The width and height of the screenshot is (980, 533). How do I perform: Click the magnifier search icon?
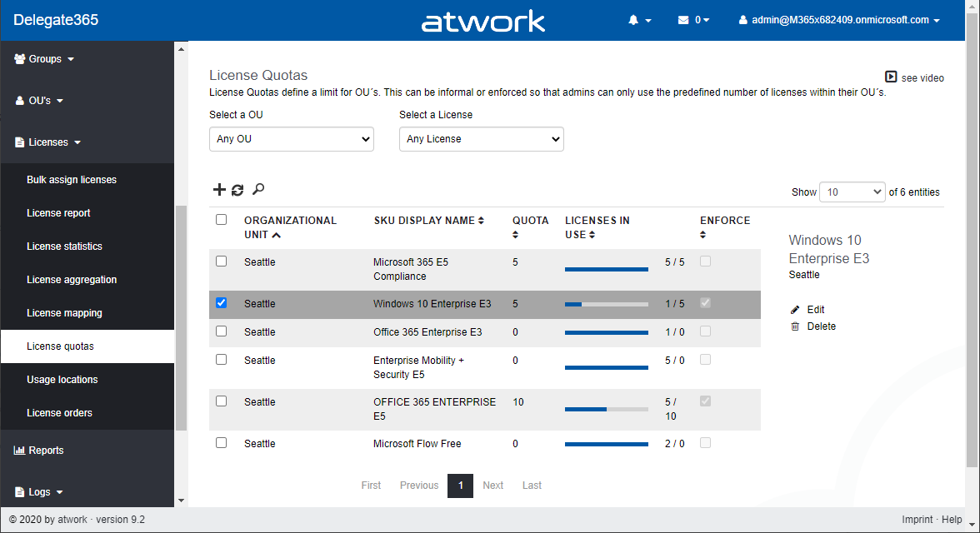coord(258,190)
